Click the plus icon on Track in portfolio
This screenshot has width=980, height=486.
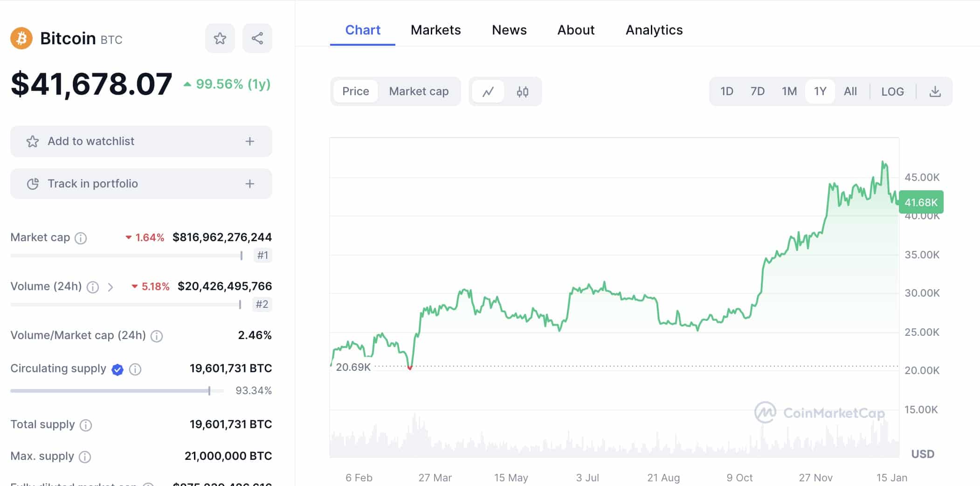pyautogui.click(x=250, y=184)
